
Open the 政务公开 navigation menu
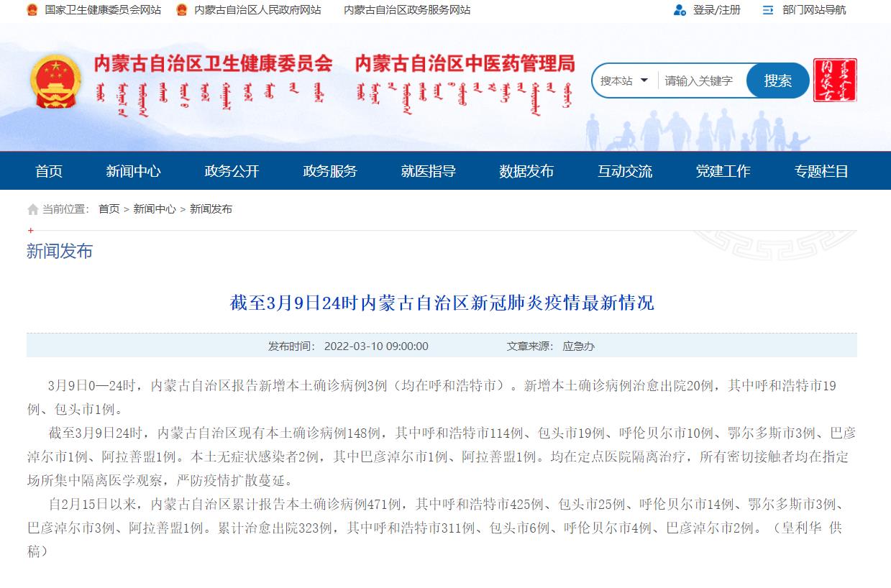click(x=232, y=171)
